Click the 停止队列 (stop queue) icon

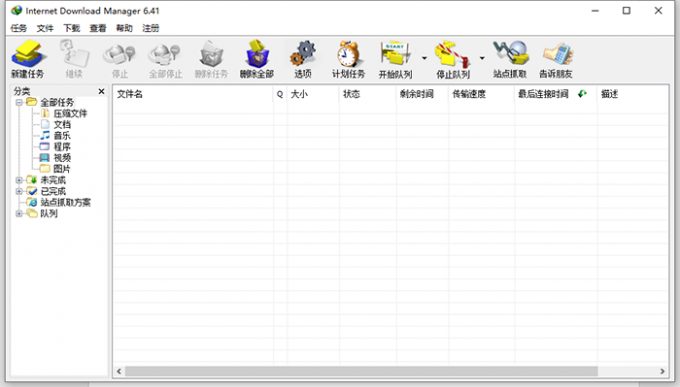pos(453,59)
